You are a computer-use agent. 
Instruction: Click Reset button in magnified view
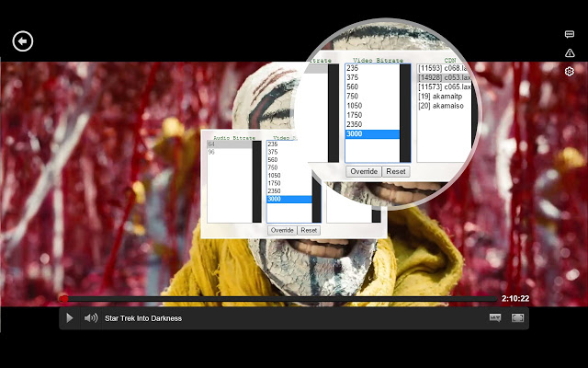coord(396,172)
